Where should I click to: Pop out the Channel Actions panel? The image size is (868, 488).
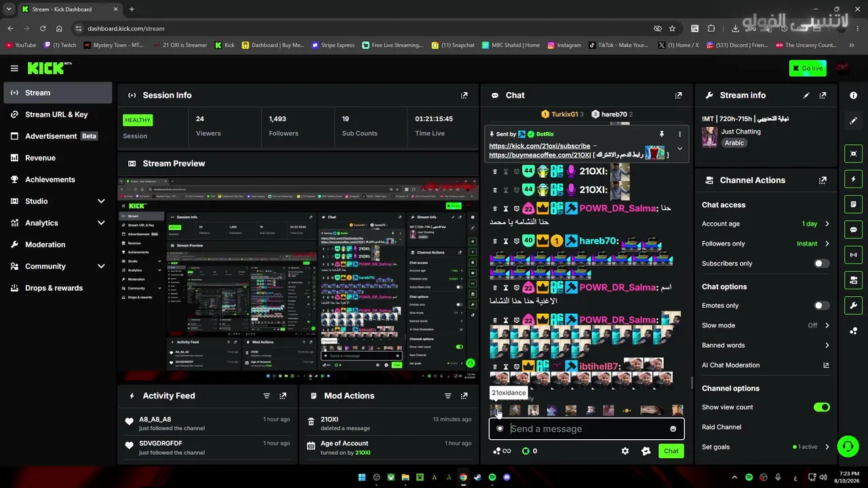click(x=823, y=180)
